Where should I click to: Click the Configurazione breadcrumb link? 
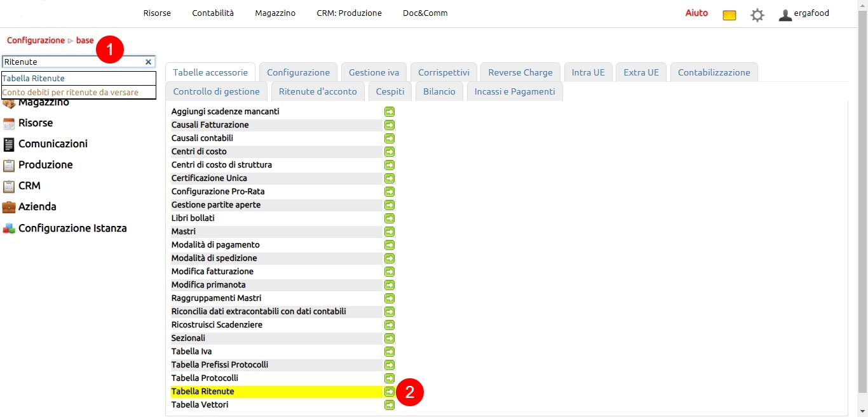(x=36, y=40)
